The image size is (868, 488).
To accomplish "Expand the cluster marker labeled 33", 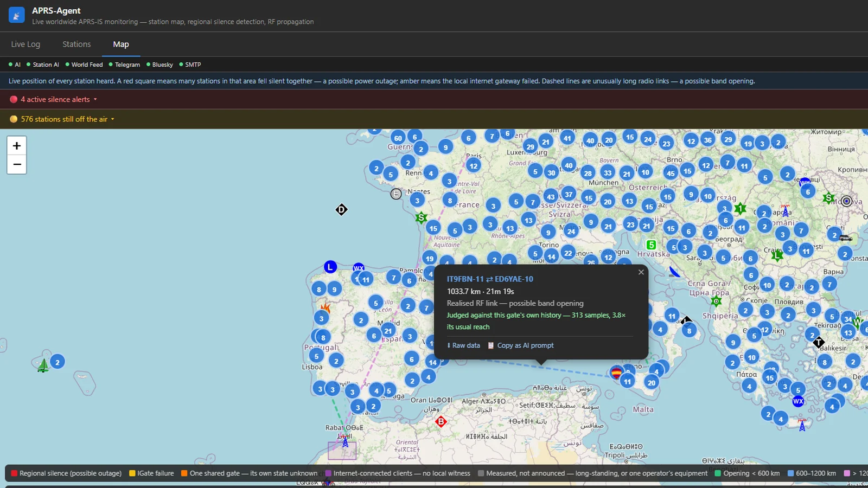I will tap(608, 173).
